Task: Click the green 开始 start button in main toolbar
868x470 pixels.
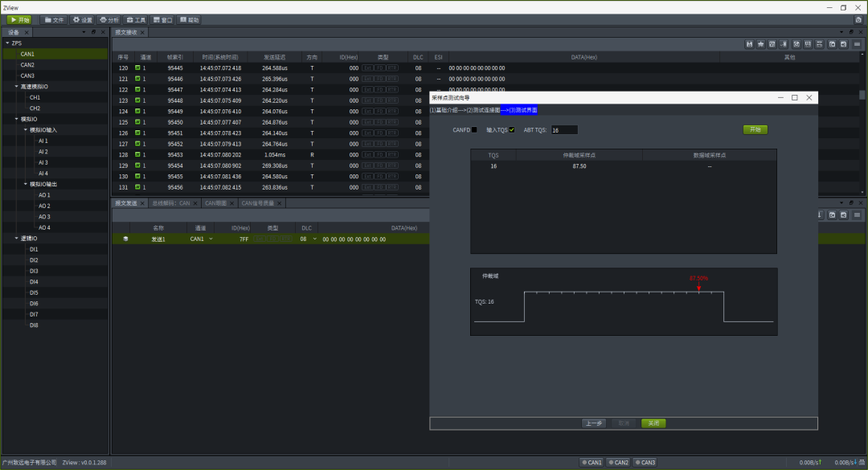Action: click(x=19, y=19)
